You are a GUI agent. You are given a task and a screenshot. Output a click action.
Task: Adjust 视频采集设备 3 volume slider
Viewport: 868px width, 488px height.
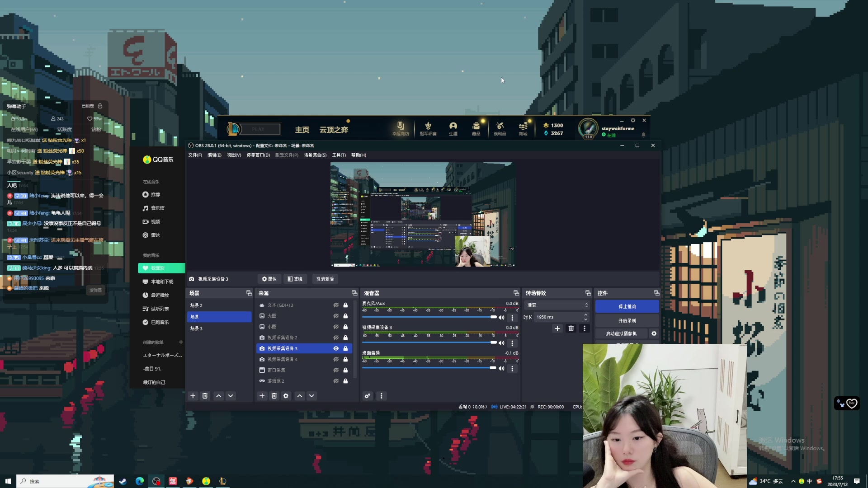coord(429,343)
